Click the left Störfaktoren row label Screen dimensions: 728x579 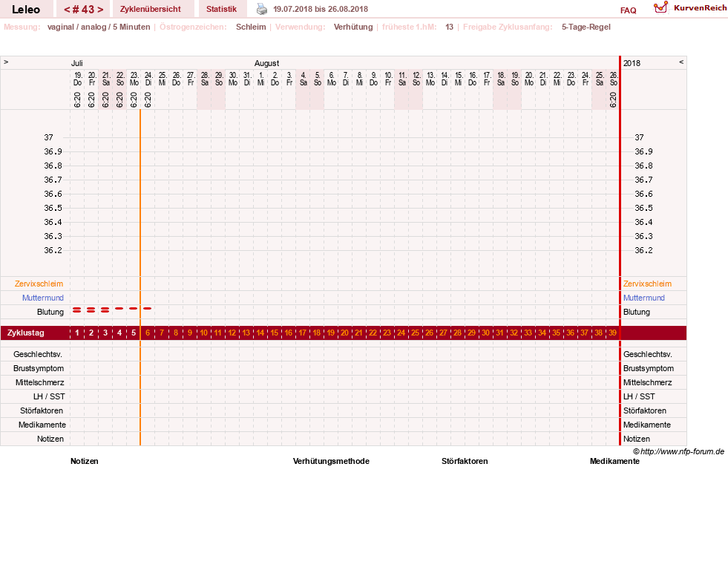click(42, 410)
